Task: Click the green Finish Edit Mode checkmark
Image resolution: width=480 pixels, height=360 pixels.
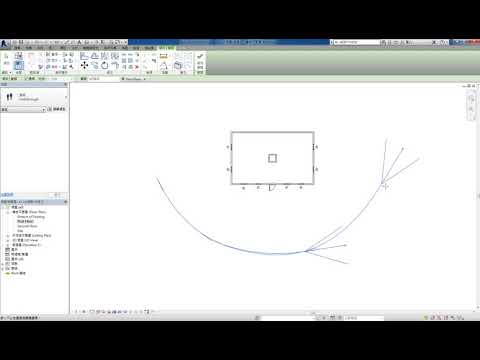Action: 200,56
